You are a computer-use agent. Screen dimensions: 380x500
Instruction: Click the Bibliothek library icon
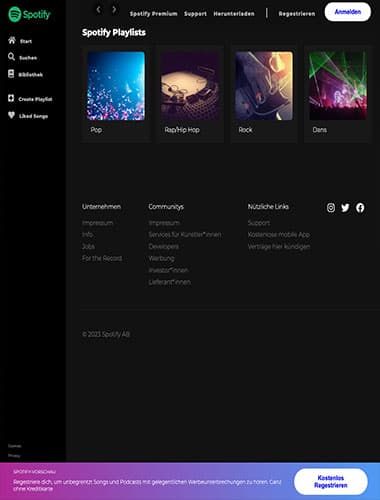11,74
